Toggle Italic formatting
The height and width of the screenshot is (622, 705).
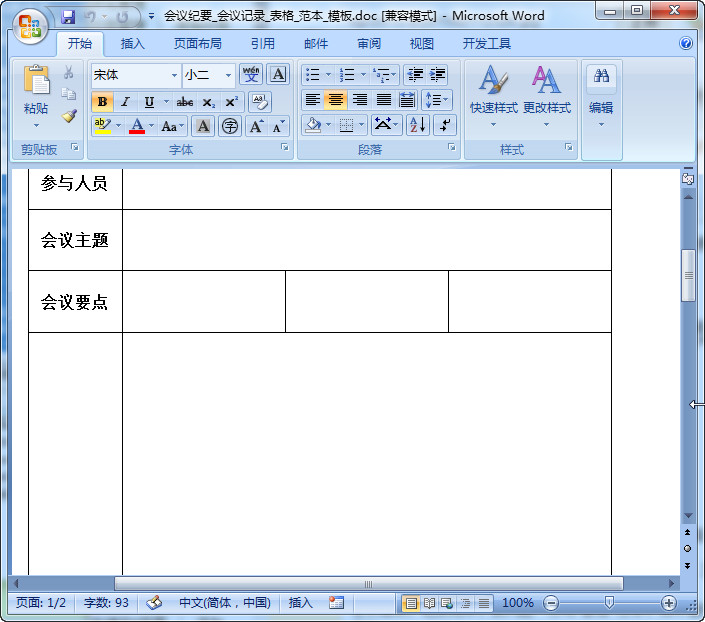tap(125, 102)
